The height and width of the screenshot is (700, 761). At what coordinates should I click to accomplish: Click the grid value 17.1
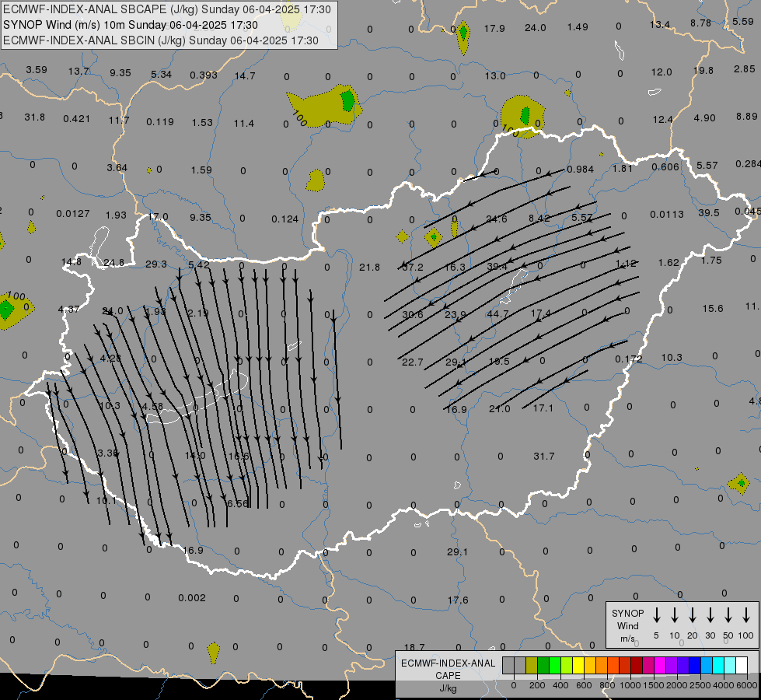(x=543, y=408)
